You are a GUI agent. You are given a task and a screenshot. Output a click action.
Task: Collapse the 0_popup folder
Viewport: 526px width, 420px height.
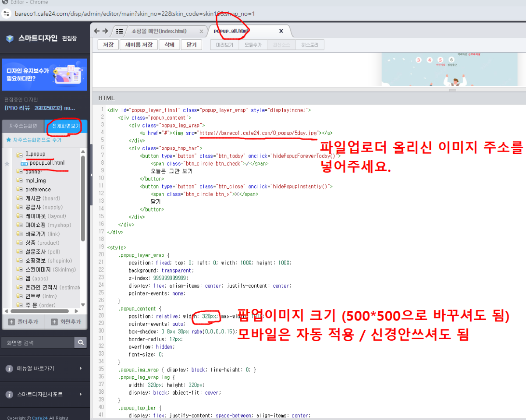[20, 154]
